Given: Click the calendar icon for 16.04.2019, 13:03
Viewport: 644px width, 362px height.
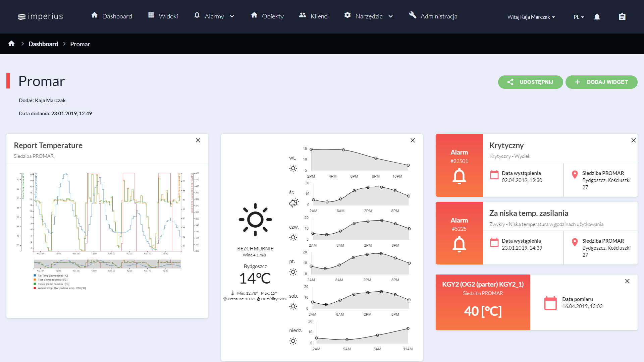Looking at the screenshot, I should [x=550, y=303].
